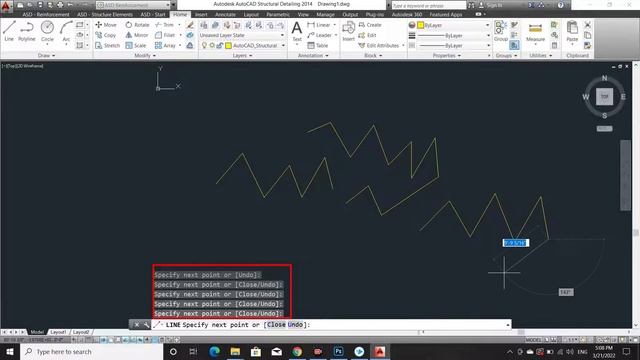Switch to the Layout1 tab
Screen dimensions: 640x360
click(58, 332)
